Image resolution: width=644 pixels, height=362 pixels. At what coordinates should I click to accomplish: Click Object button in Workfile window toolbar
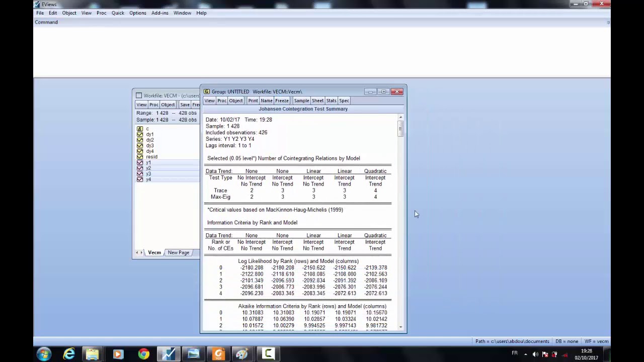pyautogui.click(x=168, y=105)
